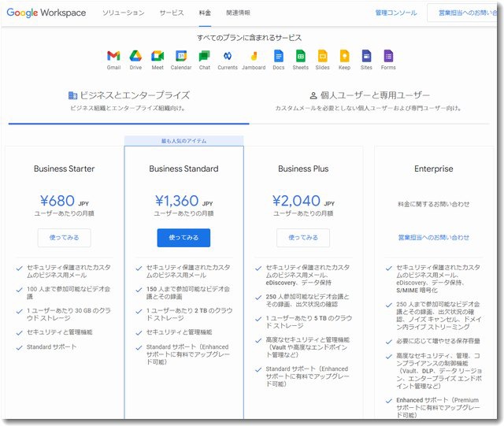504x426 pixels.
Task: Open the Jamboard icon
Action: (x=254, y=56)
